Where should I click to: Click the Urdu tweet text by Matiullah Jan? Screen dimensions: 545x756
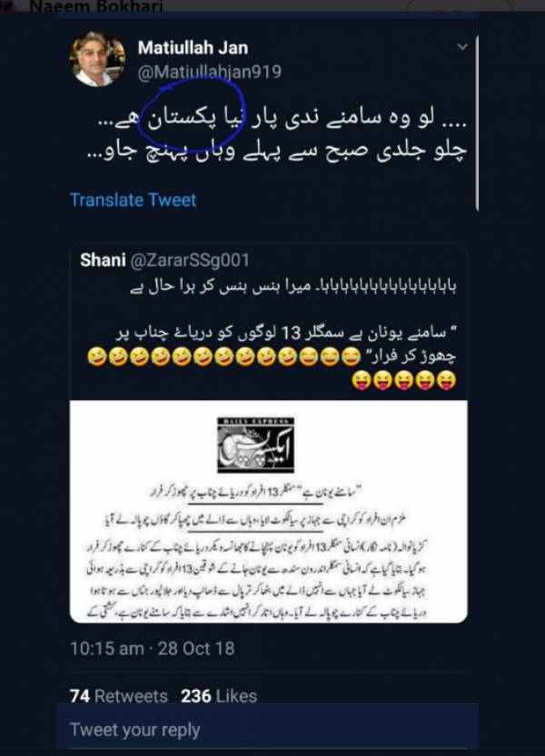click(x=277, y=134)
